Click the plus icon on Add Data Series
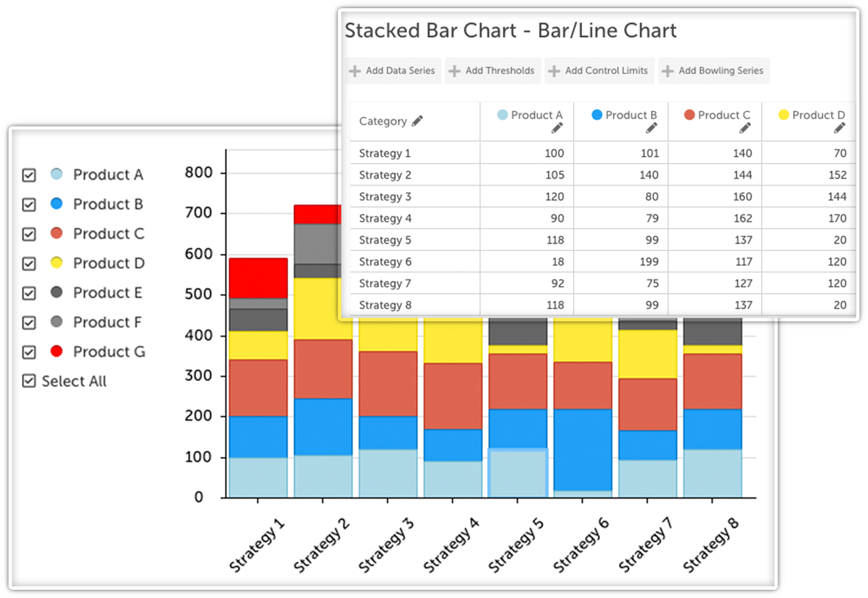This screenshot has width=868, height=598. tap(355, 70)
